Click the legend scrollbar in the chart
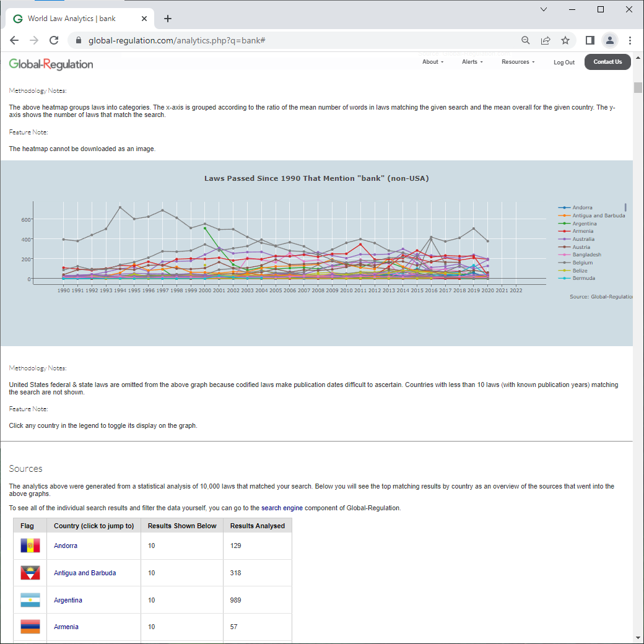644x644 pixels. point(625,207)
